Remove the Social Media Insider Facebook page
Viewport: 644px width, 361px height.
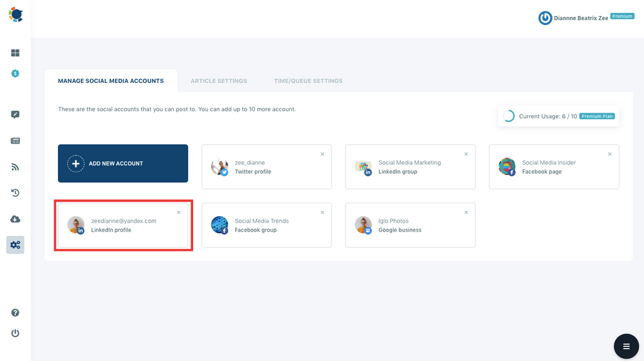click(610, 154)
